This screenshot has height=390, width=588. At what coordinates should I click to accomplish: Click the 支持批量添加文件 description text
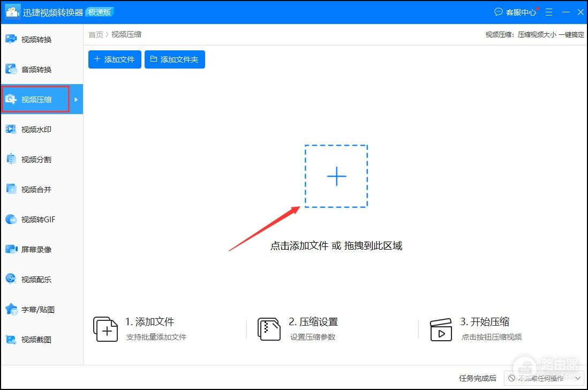coord(156,337)
